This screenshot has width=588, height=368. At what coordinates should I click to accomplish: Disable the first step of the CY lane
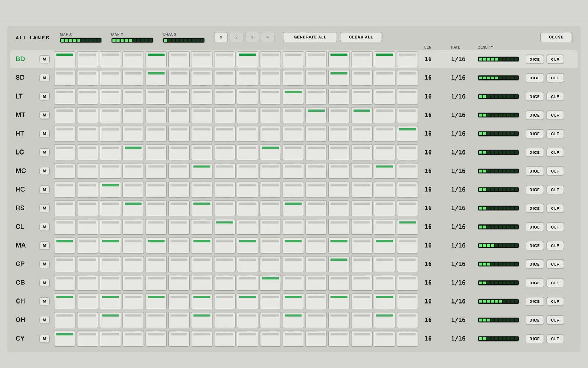click(x=65, y=339)
